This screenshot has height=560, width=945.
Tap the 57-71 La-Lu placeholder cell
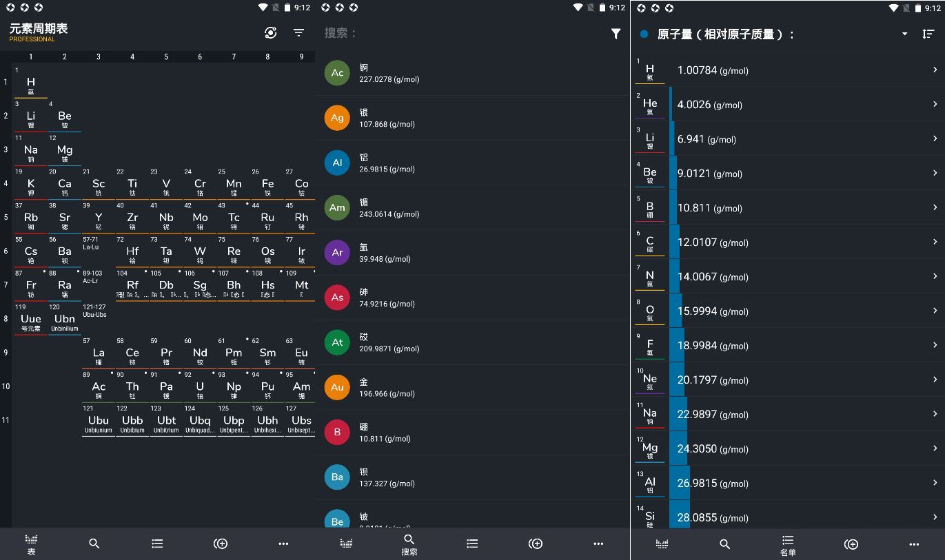99,251
